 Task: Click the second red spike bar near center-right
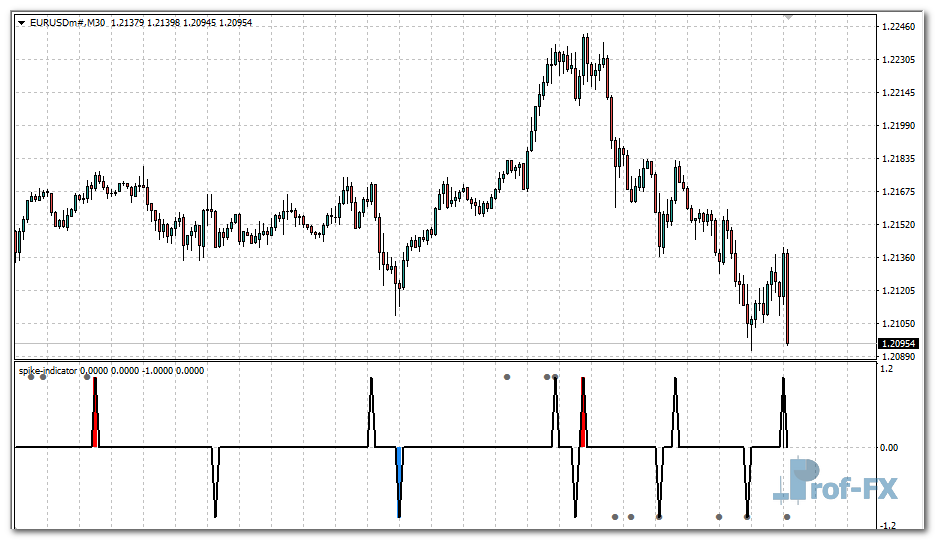583,430
